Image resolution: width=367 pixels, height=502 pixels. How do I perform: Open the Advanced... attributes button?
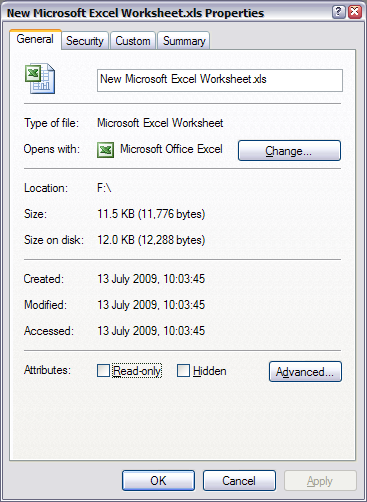(x=305, y=372)
